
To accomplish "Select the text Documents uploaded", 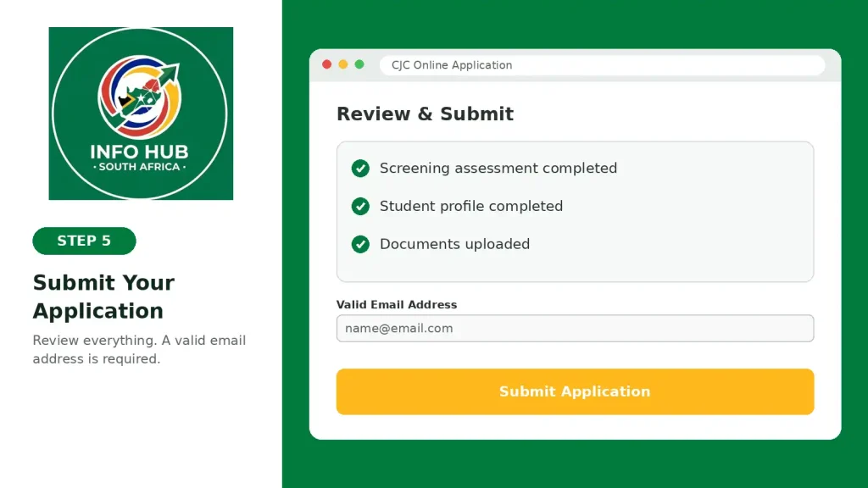I will [454, 244].
